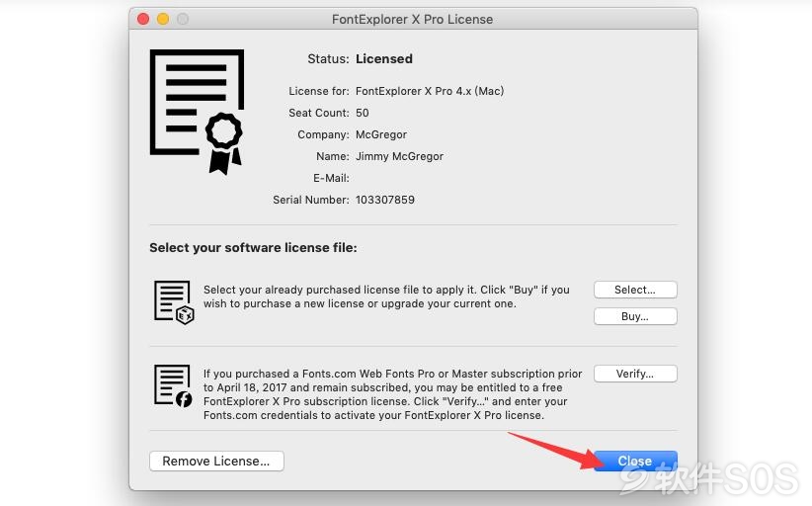
Task: Click the Fonts.com subscription document icon
Action: 173,385
